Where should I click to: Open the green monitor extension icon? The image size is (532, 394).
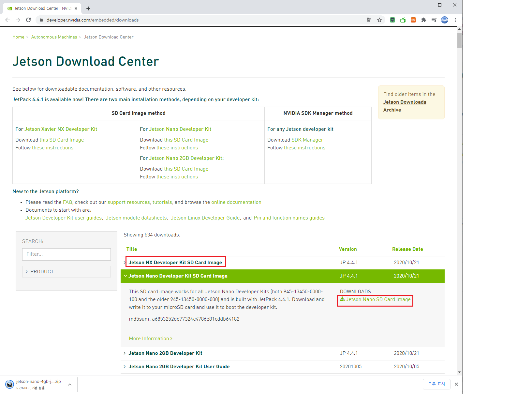(392, 20)
